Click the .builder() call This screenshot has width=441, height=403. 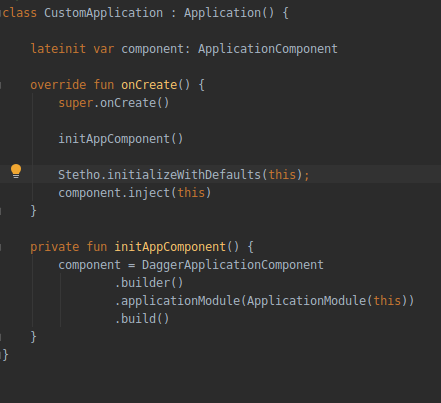(149, 283)
